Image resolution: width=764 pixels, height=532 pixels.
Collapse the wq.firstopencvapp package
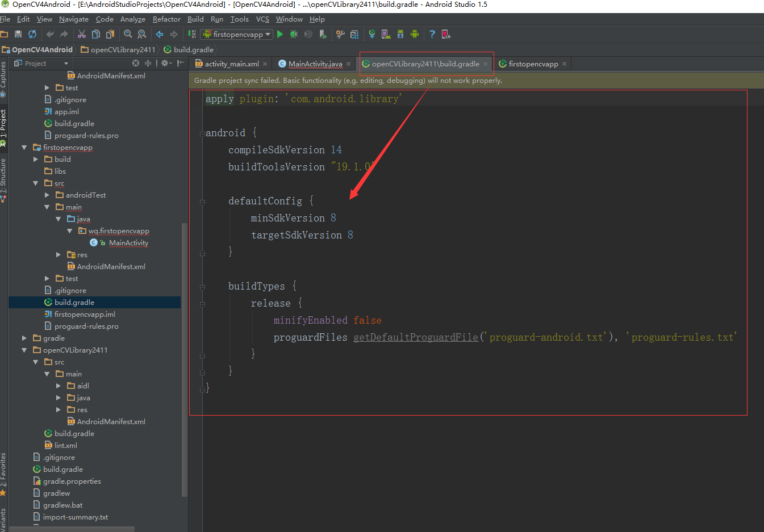(70, 231)
